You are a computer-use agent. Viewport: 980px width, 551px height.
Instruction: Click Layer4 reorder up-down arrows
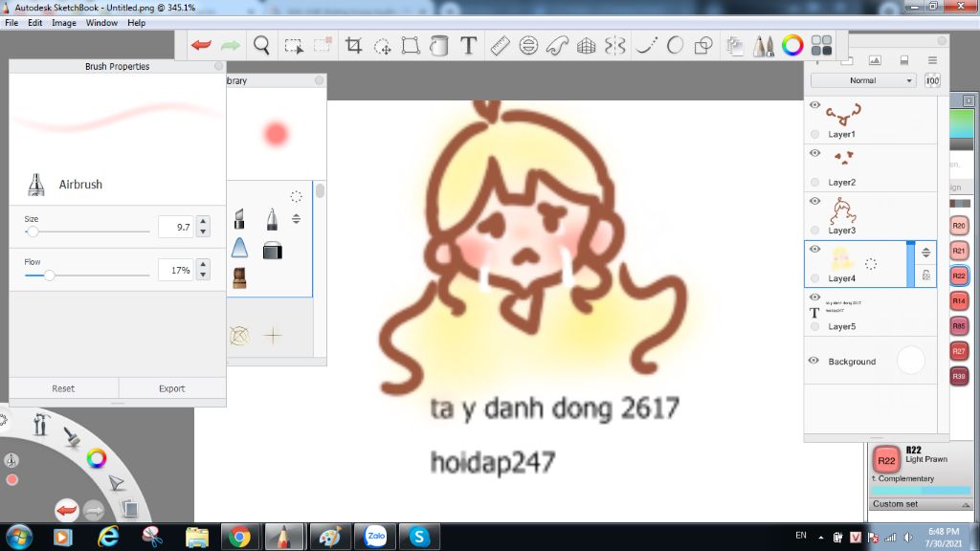926,253
